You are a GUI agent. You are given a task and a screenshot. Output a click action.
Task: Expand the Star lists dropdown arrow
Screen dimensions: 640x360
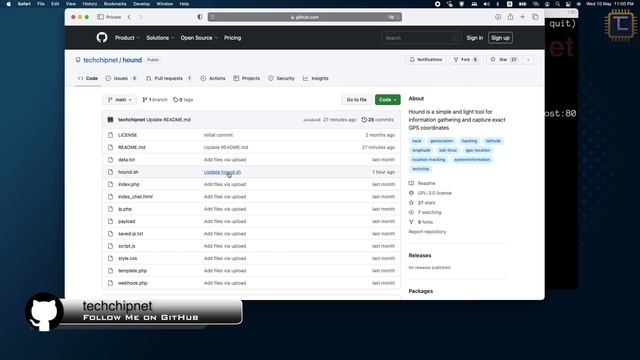[528, 60]
